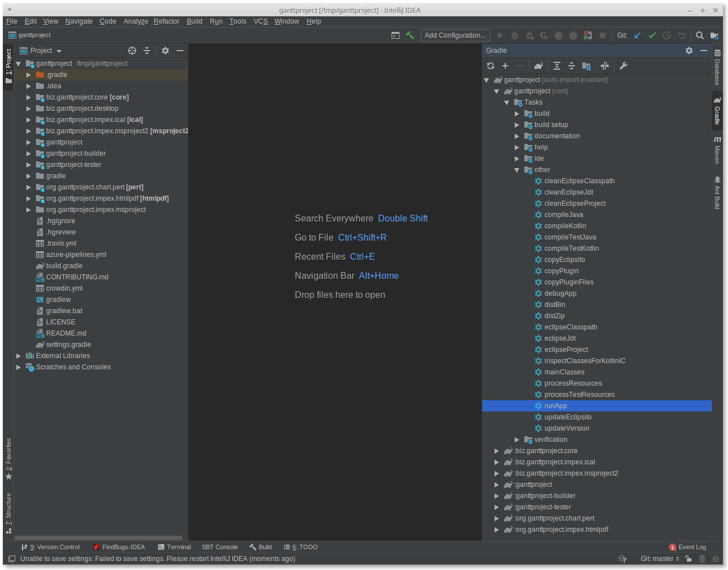The width and height of the screenshot is (728, 570).
Task: Open Git master branch widget
Action: point(660,559)
